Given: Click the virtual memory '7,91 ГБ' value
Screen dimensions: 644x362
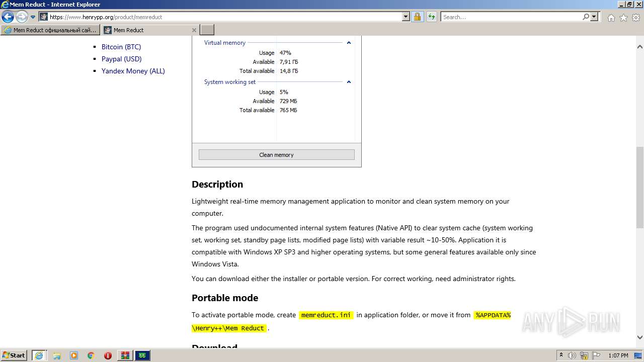Looking at the screenshot, I should pyautogui.click(x=289, y=62).
